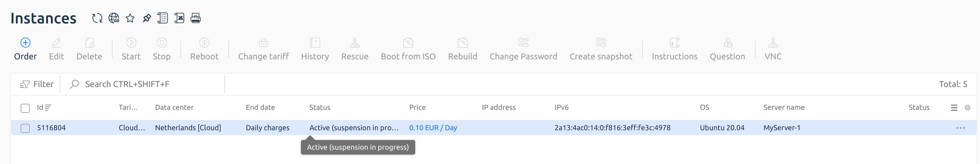Pin the Instances page
Viewport: 980px width, 164px height.
[x=146, y=18]
